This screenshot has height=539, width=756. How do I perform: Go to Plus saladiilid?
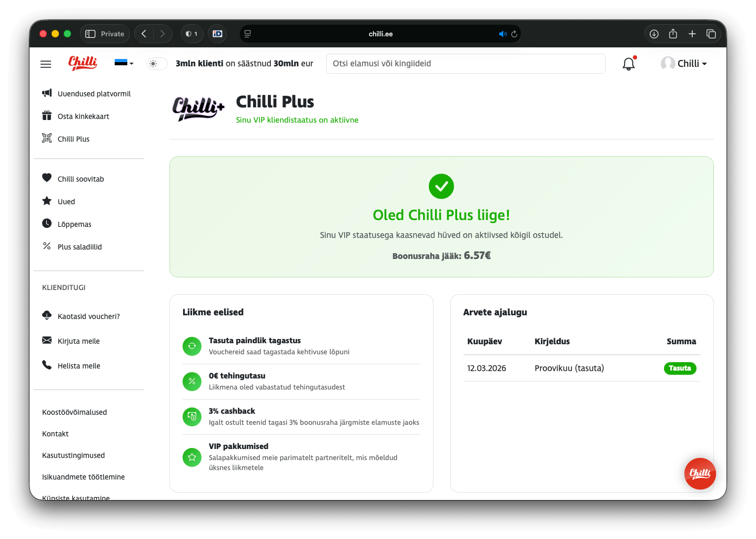coord(79,247)
